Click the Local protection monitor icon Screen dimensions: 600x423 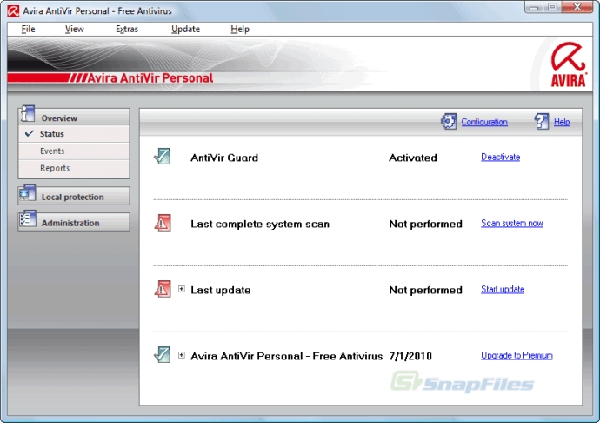click(27, 193)
